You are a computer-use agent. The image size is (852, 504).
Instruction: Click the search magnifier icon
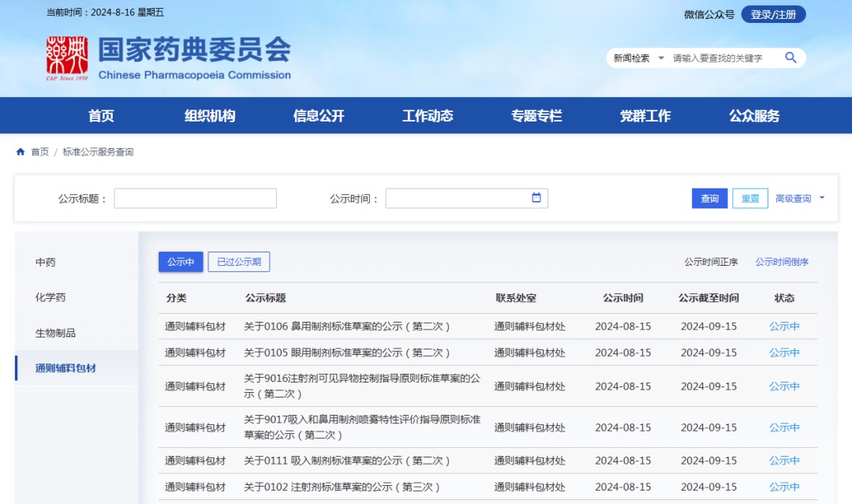click(790, 58)
